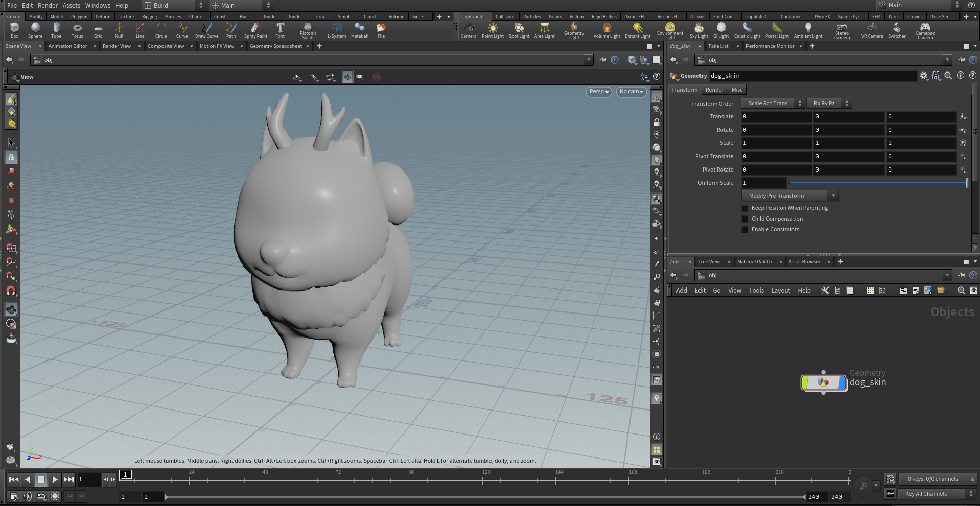Screen dimensions: 980x506
Task: Open the VR Camera tool
Action: (872, 30)
